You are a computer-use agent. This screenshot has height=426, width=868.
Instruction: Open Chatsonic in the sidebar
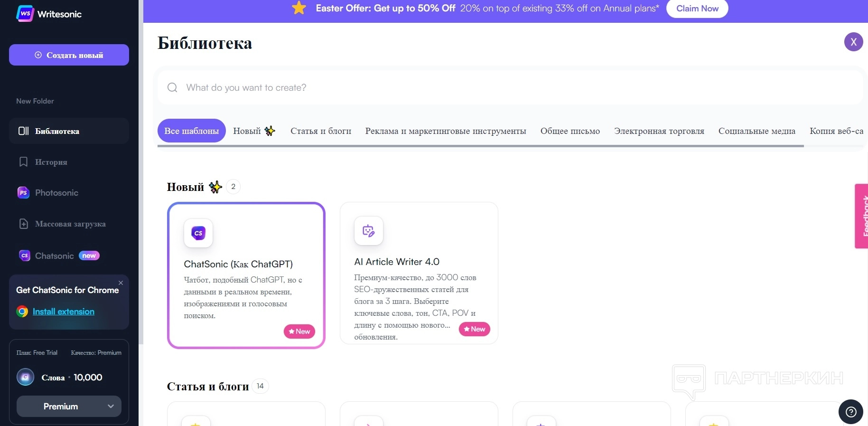(x=69, y=256)
